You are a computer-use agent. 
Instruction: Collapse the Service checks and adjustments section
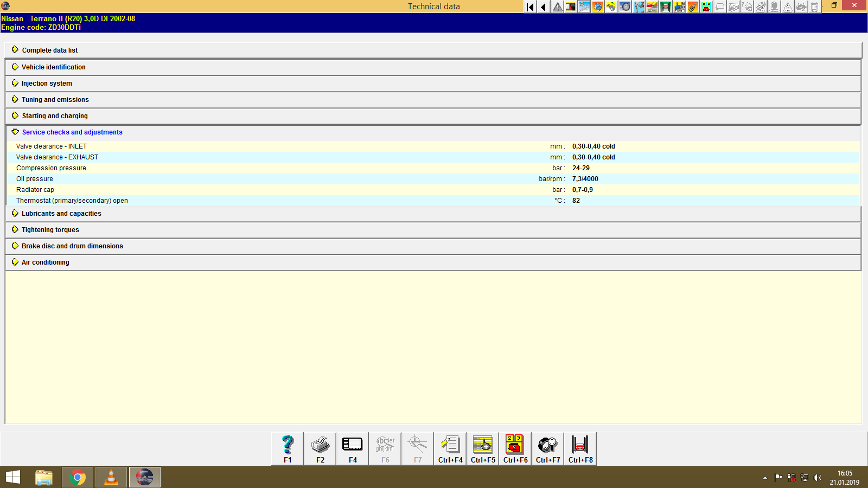pyautogui.click(x=72, y=132)
